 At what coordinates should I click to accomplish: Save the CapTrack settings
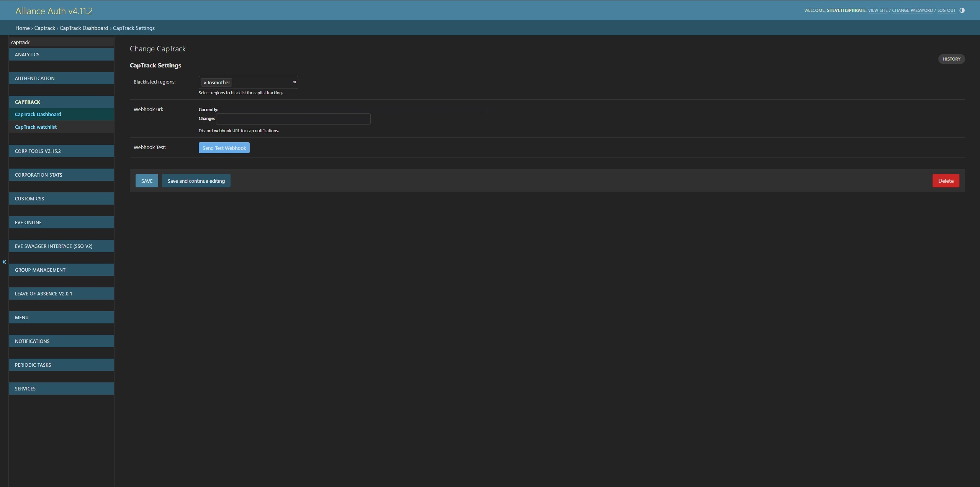147,180
